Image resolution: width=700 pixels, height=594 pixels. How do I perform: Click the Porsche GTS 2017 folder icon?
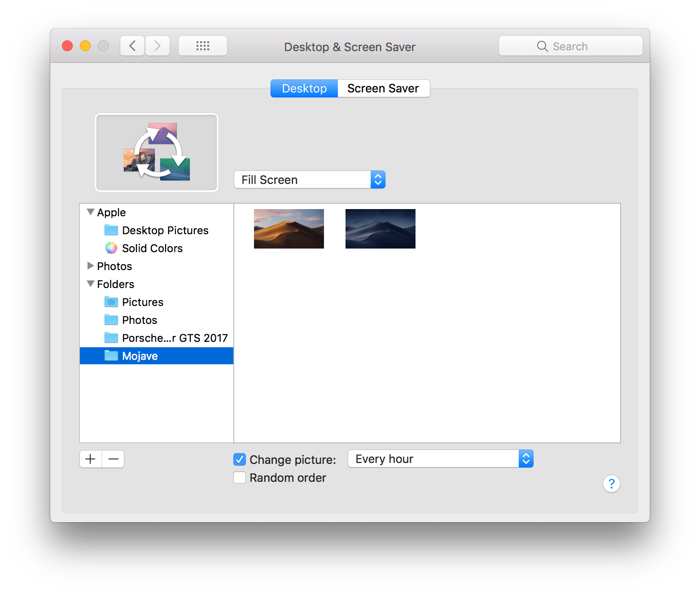click(x=111, y=338)
